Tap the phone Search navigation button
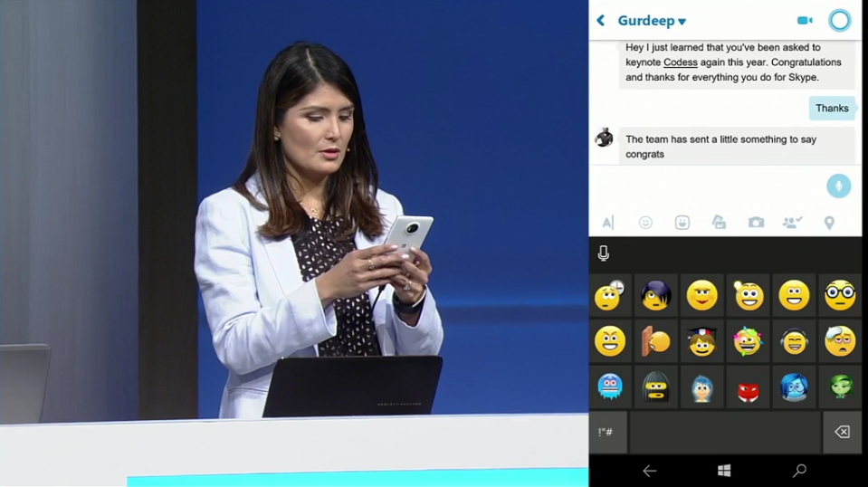The image size is (868, 487). (799, 471)
